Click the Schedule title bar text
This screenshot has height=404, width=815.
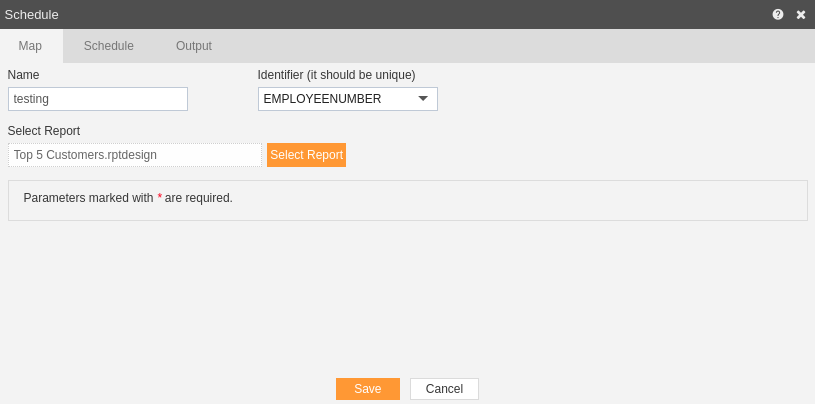(32, 15)
